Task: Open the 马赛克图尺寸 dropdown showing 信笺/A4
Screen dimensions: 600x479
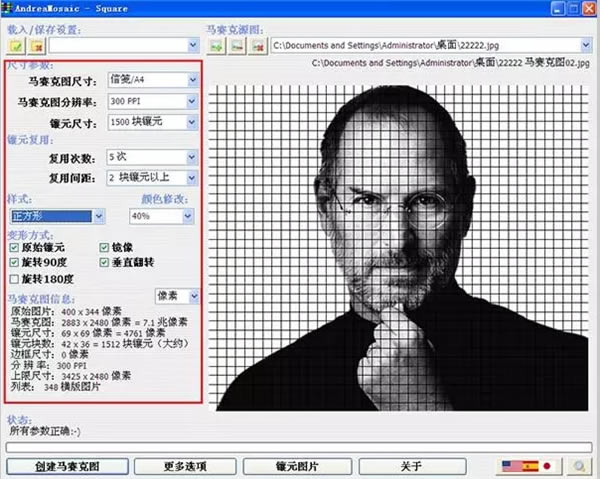Action: click(x=153, y=80)
